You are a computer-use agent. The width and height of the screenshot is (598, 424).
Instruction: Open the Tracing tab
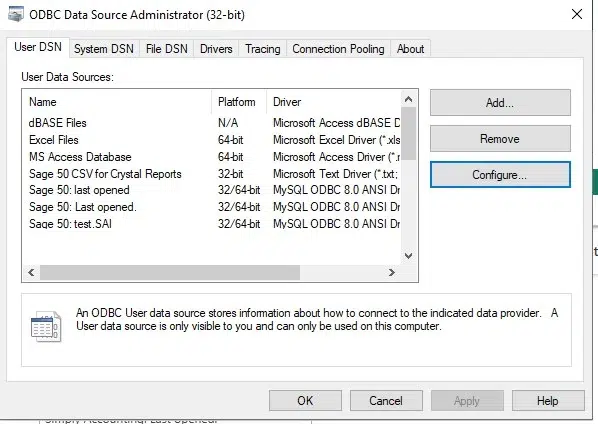point(263,49)
